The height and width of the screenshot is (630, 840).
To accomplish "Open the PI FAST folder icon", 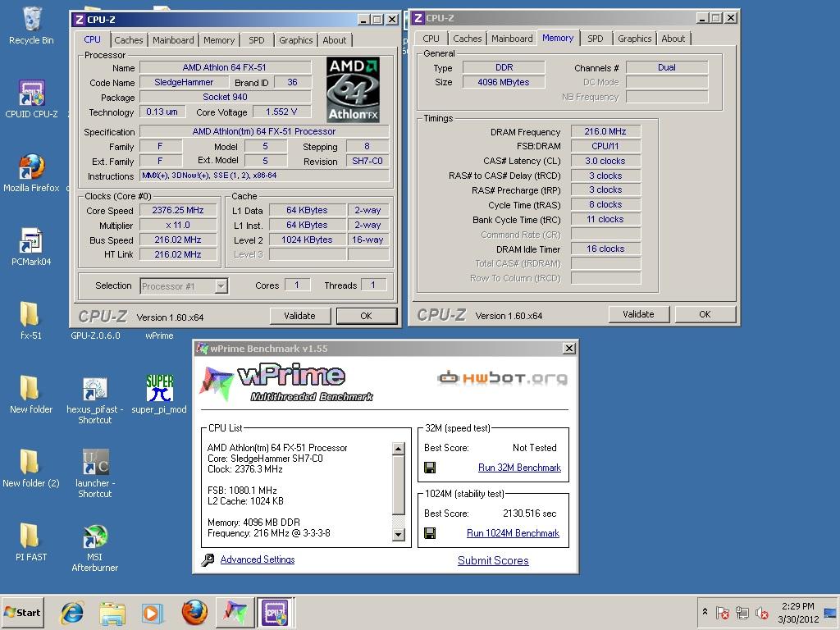I will (x=31, y=543).
